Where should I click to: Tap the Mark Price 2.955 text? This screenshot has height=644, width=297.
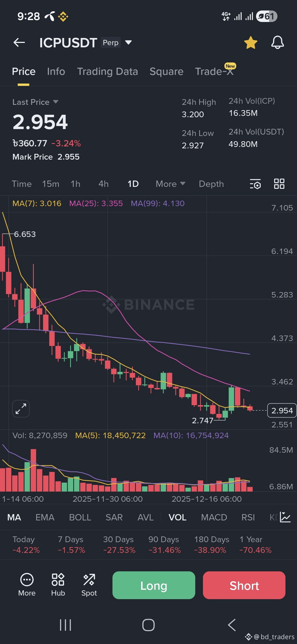[x=46, y=157]
